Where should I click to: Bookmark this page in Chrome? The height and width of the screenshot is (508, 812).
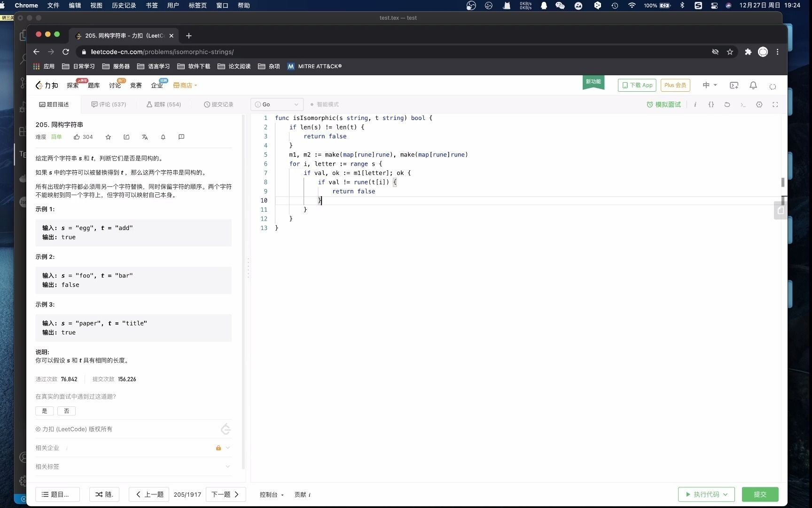point(730,52)
